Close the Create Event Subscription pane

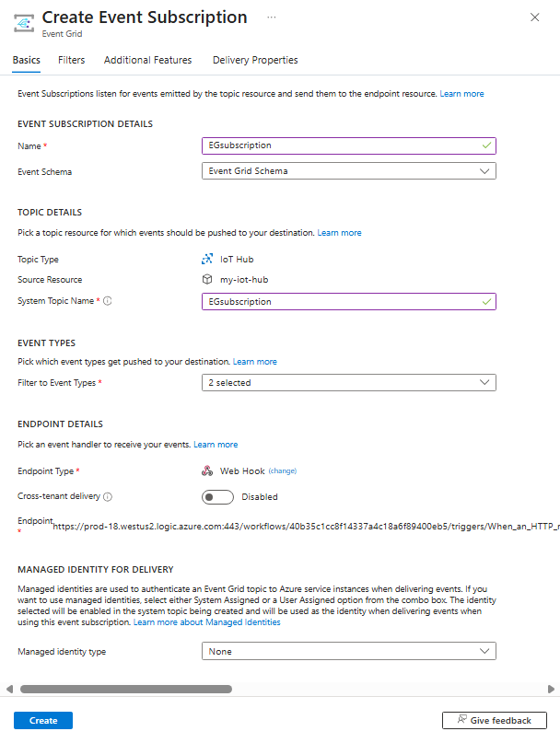coord(535,17)
